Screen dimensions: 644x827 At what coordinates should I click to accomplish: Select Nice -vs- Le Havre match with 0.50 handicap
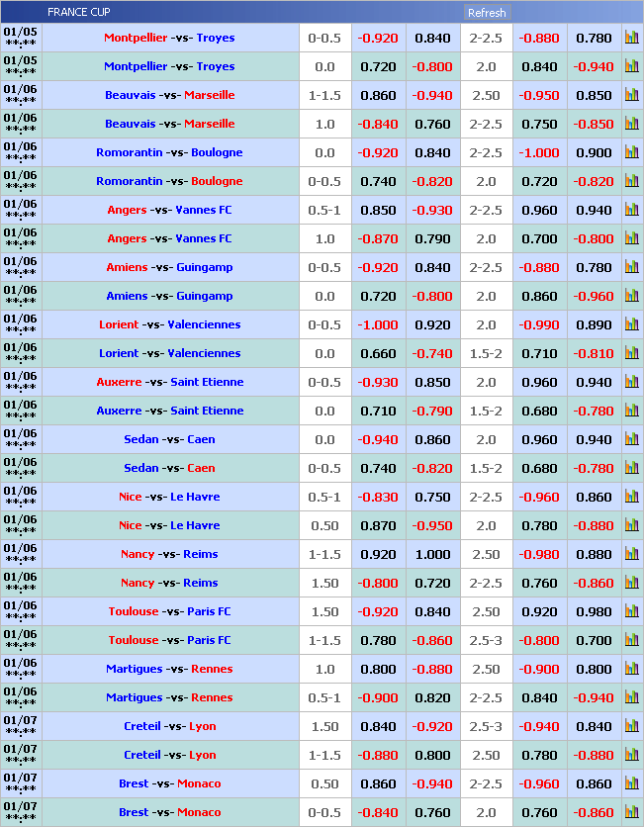point(169,525)
